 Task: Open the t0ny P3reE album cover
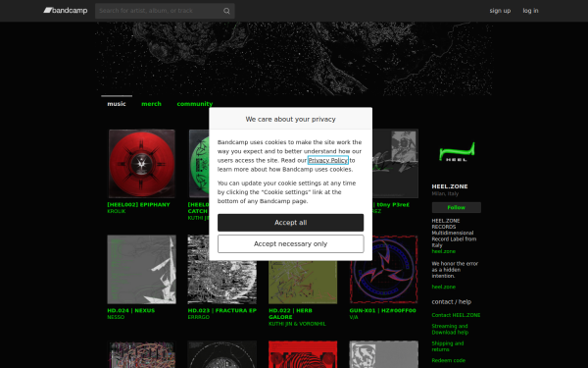(395, 164)
